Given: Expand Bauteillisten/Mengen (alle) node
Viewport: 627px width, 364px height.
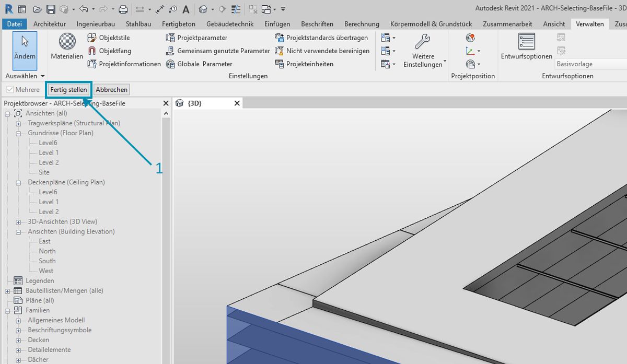Looking at the screenshot, I should pyautogui.click(x=7, y=291).
